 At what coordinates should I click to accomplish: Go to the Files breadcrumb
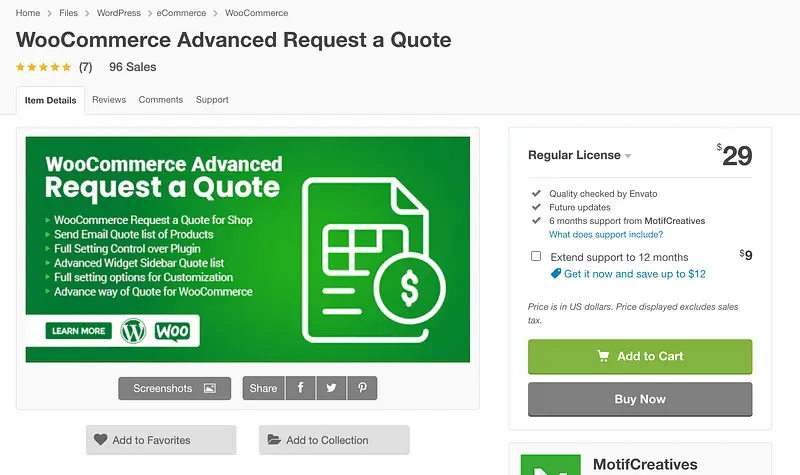click(68, 13)
